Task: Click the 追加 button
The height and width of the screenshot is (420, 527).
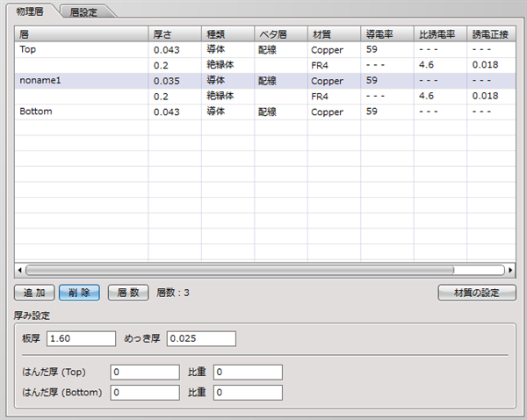Action: (35, 293)
